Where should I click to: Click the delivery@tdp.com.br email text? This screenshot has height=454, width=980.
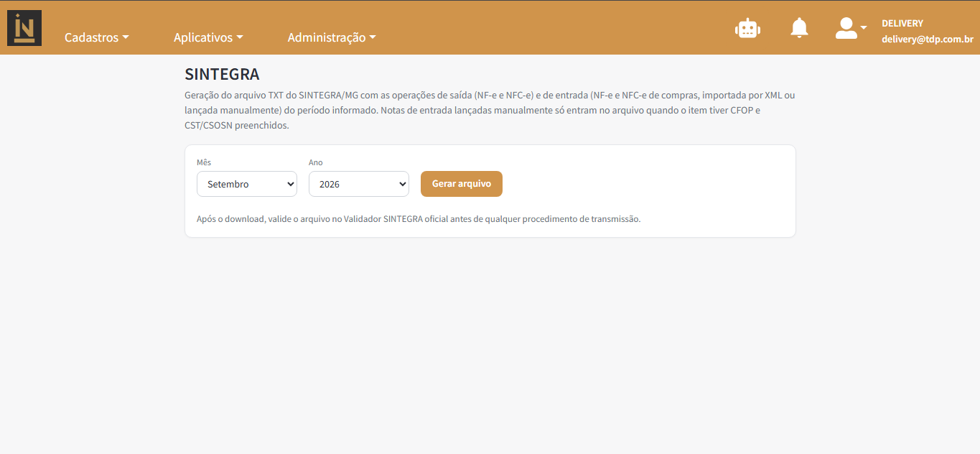[x=928, y=40]
